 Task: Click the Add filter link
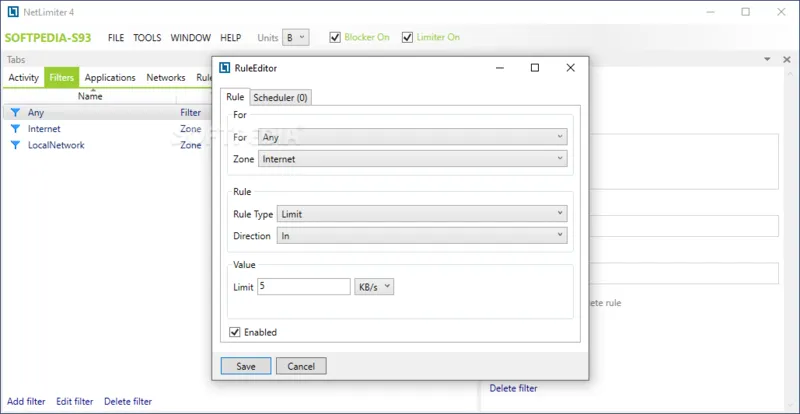tap(26, 402)
